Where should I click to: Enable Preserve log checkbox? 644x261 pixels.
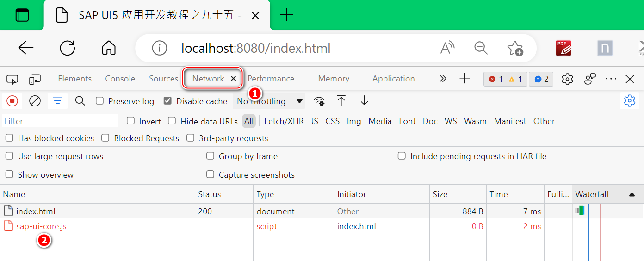coord(99,101)
